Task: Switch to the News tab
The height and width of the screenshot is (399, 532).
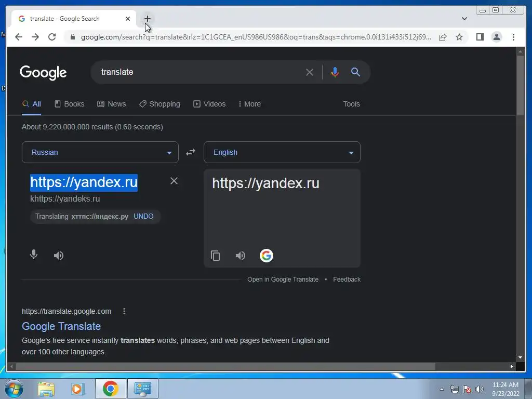Action: coord(112,104)
